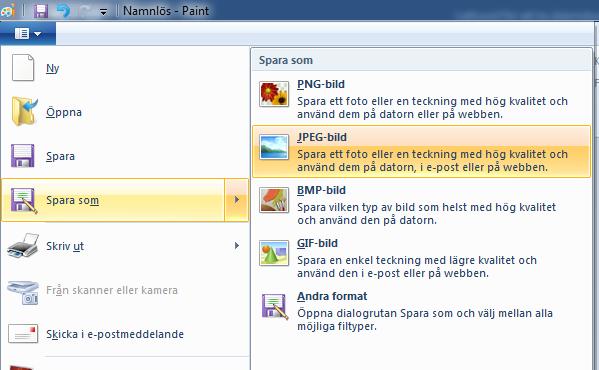This screenshot has width=599, height=370.
Task: Click the Paint application icon in title bar
Action: pos(8,10)
